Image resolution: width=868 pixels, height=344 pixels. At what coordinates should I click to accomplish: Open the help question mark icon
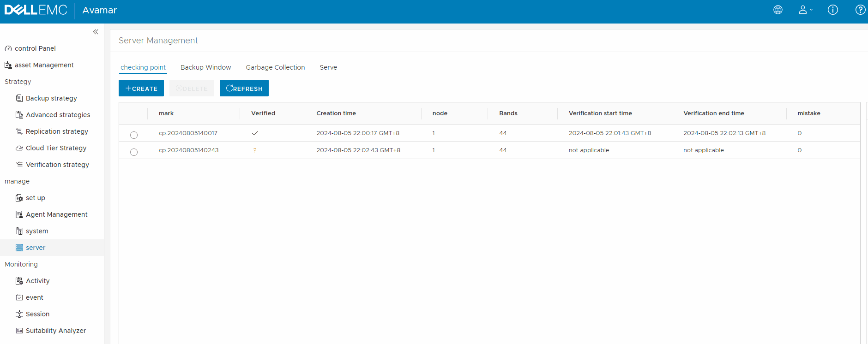[860, 10]
